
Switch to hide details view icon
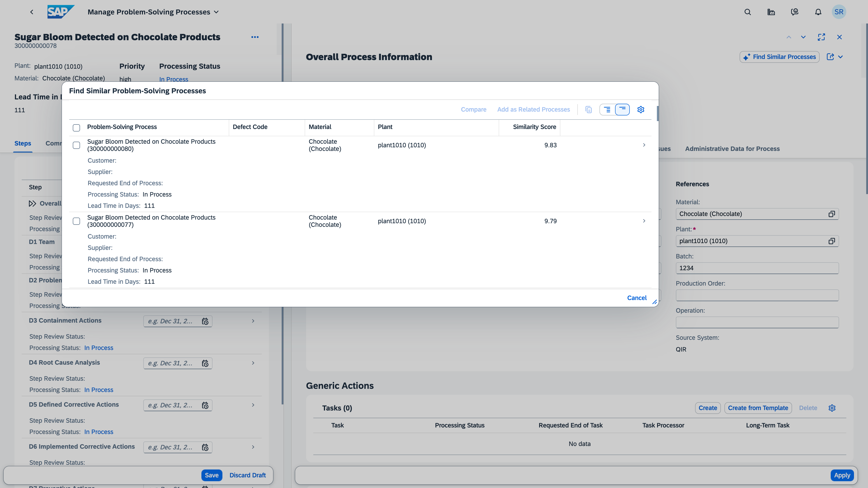click(622, 109)
